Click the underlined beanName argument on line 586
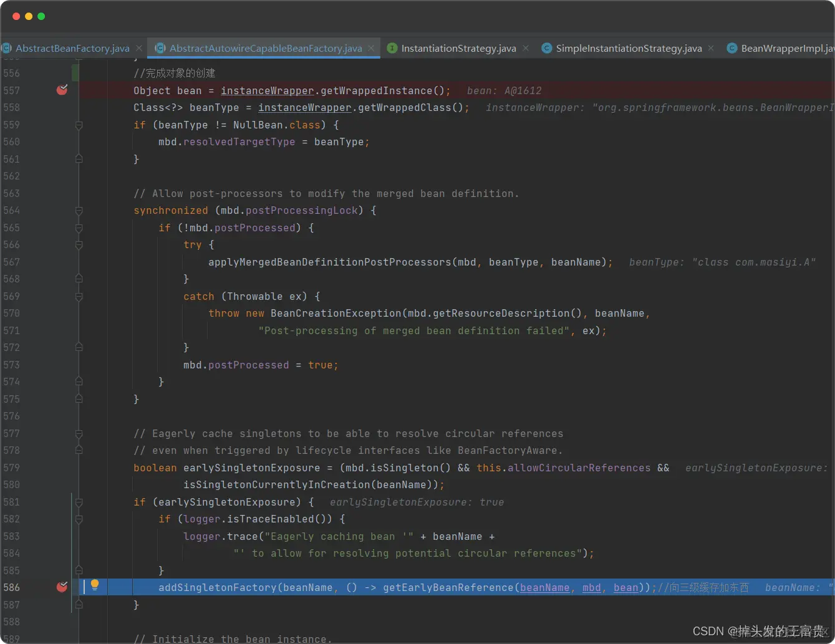Screen dimensions: 835x644 tap(544, 587)
